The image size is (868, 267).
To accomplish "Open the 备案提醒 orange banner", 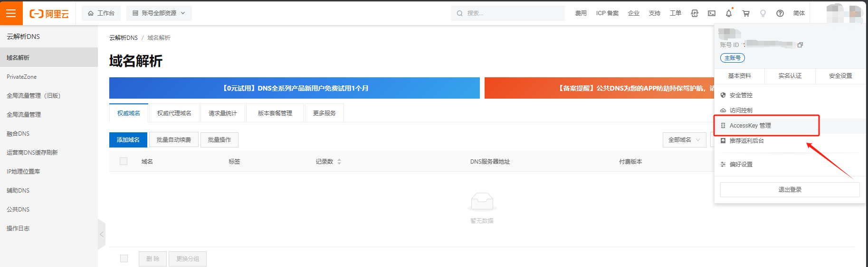I will click(599, 88).
